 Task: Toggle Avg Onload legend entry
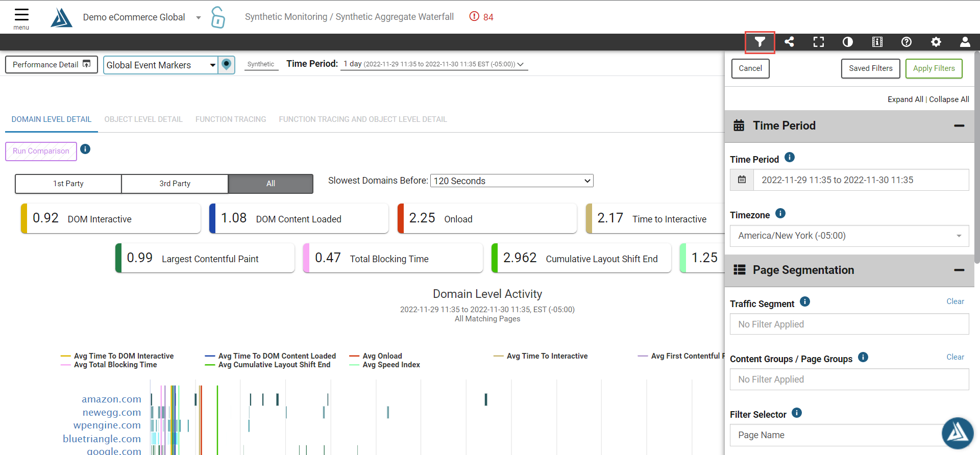click(x=376, y=356)
